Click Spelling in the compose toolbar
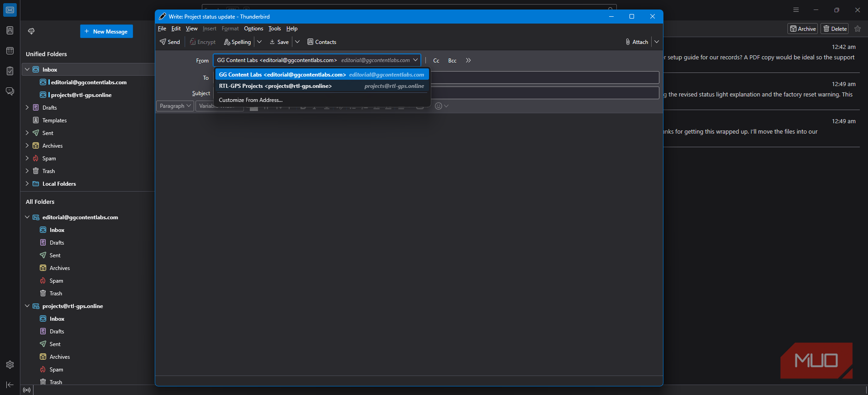Screen dimensions: 868x395 (x=238, y=42)
